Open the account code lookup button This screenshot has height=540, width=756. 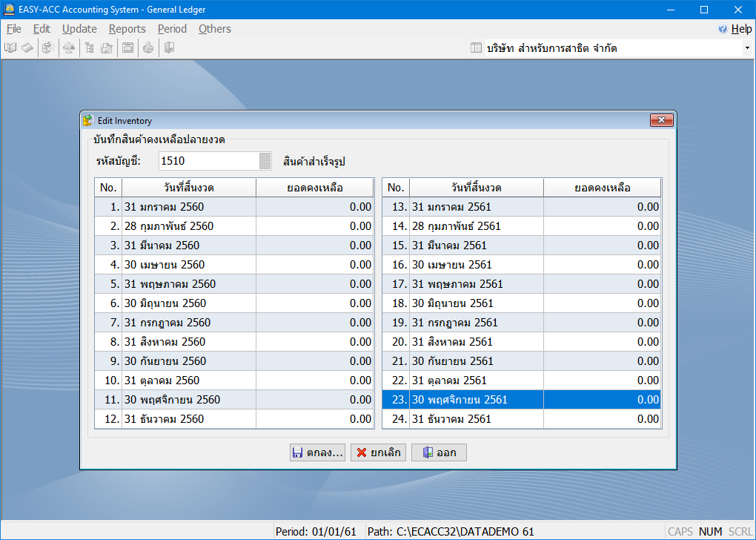coord(265,161)
